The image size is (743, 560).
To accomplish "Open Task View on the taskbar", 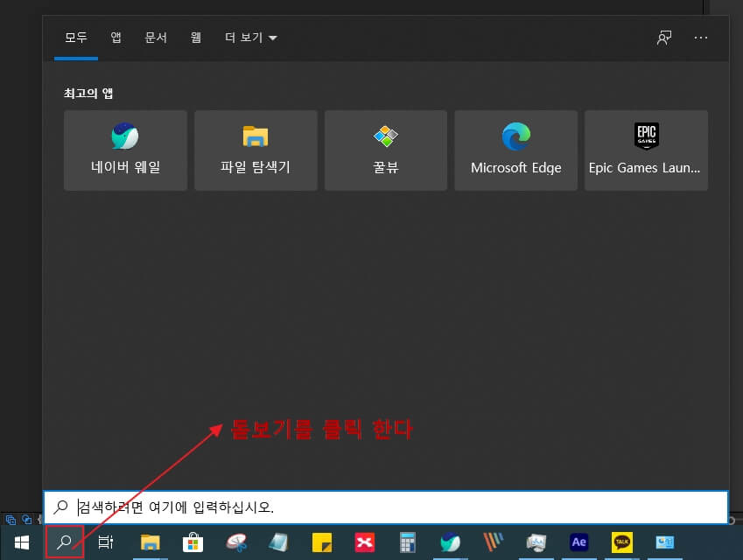I will click(105, 542).
